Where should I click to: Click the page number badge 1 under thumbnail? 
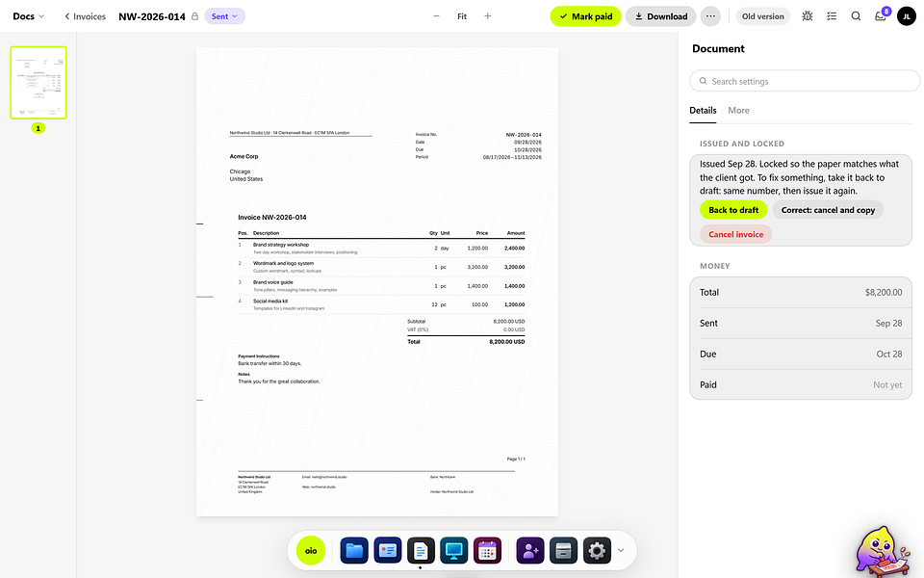click(38, 128)
